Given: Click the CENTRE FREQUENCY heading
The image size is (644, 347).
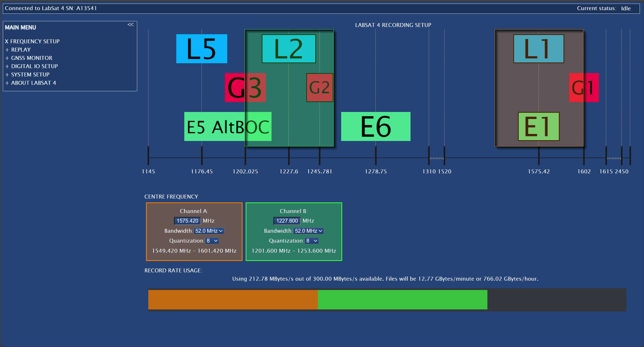Looking at the screenshot, I should (171, 197).
